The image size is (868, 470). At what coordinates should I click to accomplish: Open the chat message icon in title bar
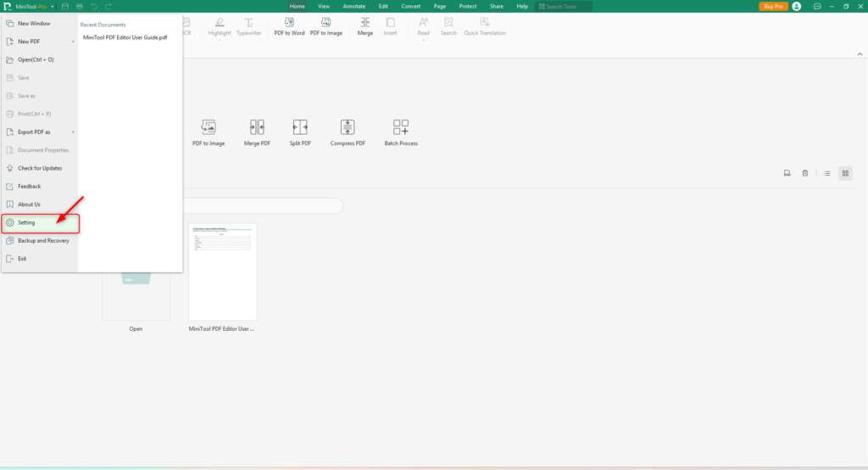tap(817, 6)
